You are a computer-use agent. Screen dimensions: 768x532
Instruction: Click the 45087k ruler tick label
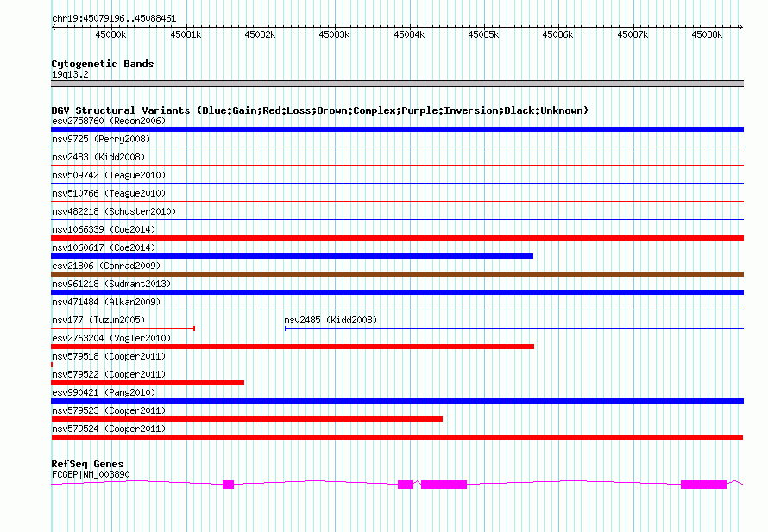tap(633, 34)
